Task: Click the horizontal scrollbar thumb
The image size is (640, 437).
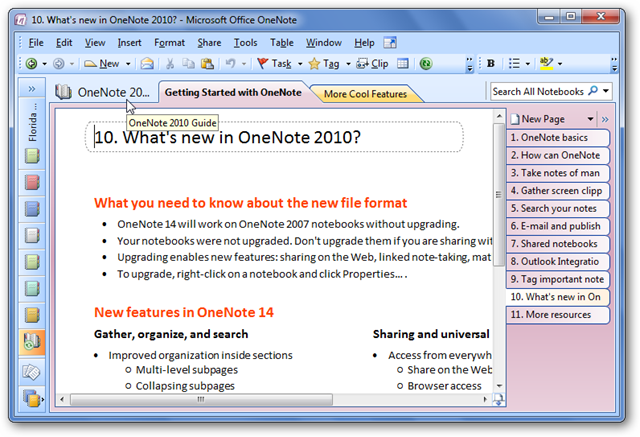Action: point(201,399)
